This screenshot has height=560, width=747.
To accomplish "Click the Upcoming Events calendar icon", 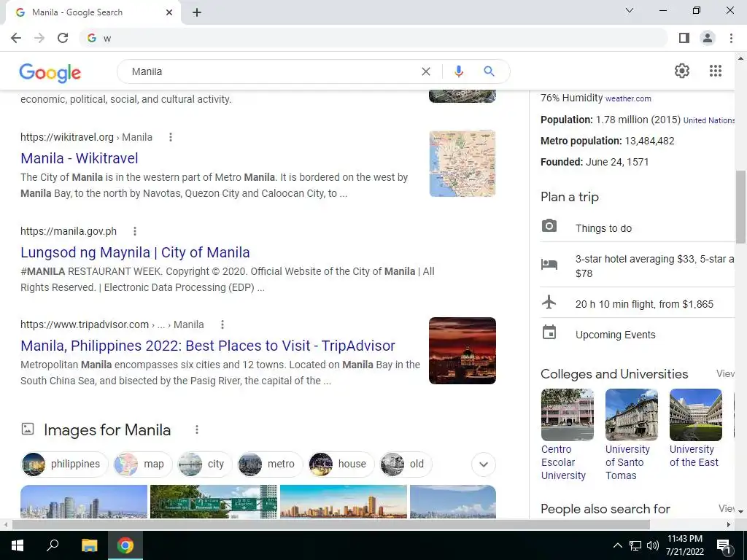I will point(549,332).
